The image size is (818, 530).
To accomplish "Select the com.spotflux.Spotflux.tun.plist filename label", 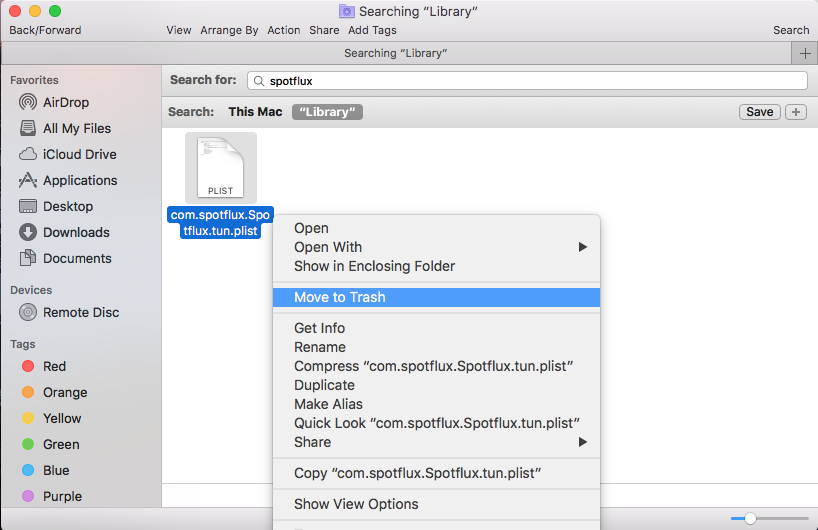I will [x=220, y=223].
